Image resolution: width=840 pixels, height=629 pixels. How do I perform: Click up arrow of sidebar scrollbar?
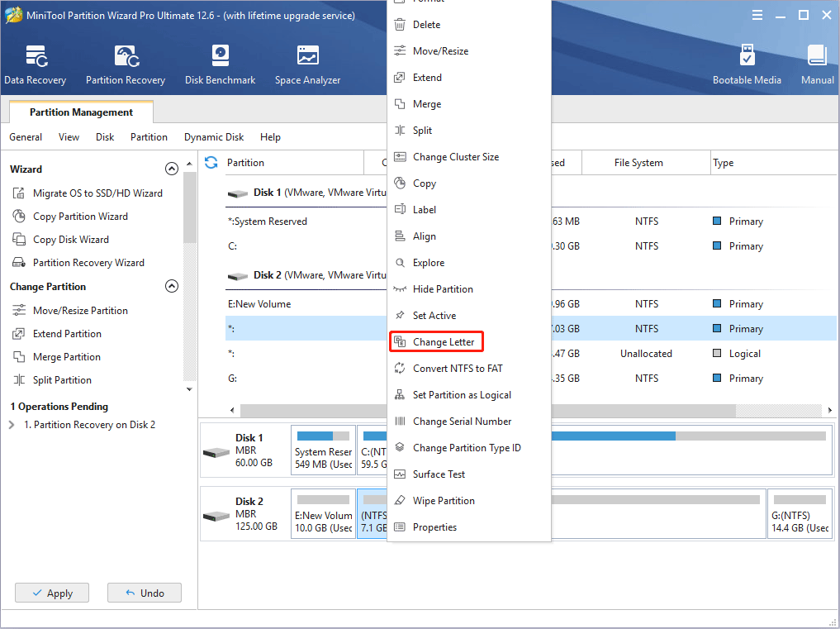(189, 163)
